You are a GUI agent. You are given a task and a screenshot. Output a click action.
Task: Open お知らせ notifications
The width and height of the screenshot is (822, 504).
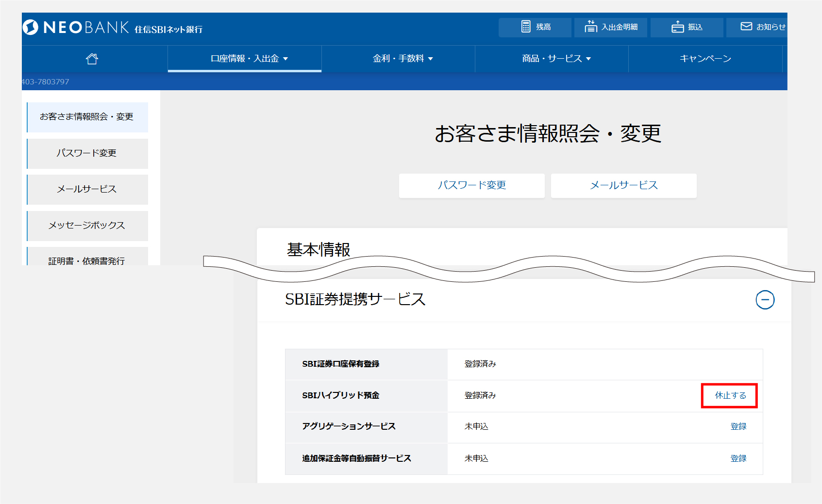pyautogui.click(x=756, y=27)
